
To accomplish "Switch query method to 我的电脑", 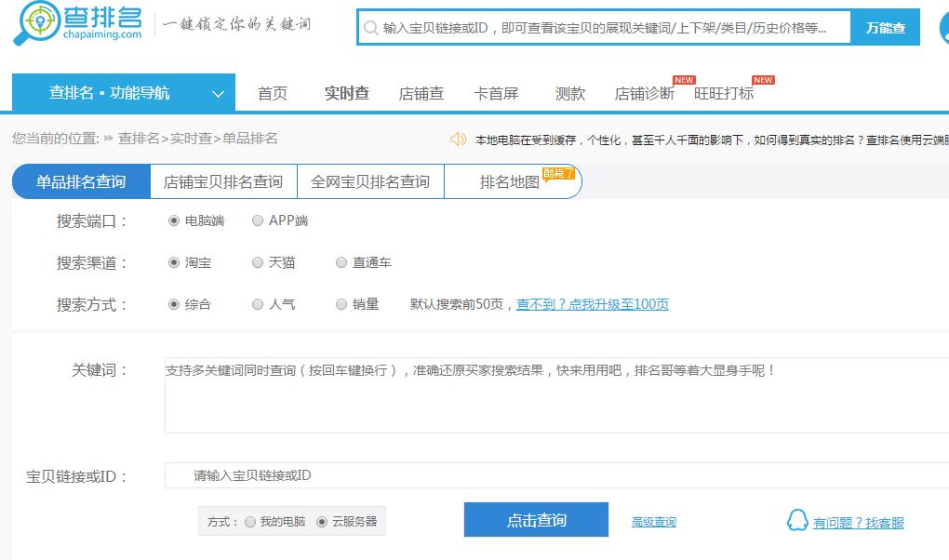I will [x=250, y=522].
